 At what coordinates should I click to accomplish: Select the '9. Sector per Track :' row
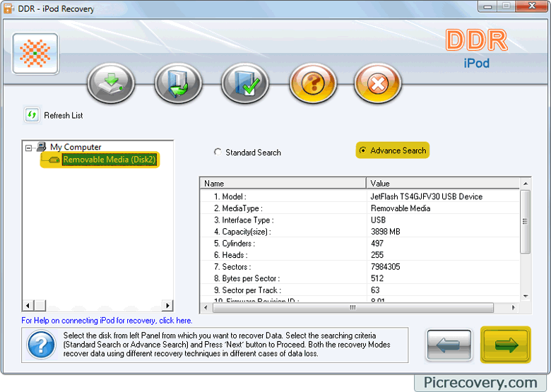click(x=247, y=290)
